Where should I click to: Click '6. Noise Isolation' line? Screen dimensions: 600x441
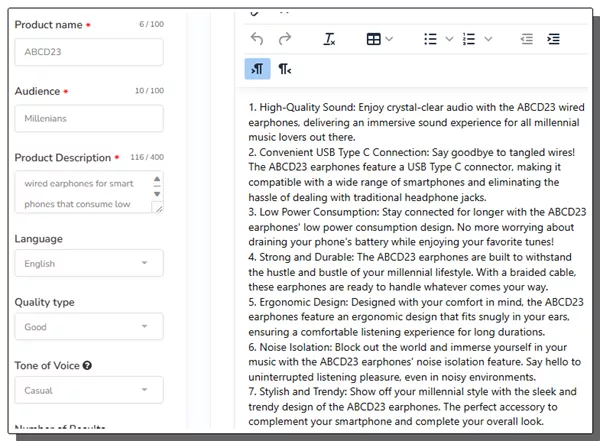[408, 347]
